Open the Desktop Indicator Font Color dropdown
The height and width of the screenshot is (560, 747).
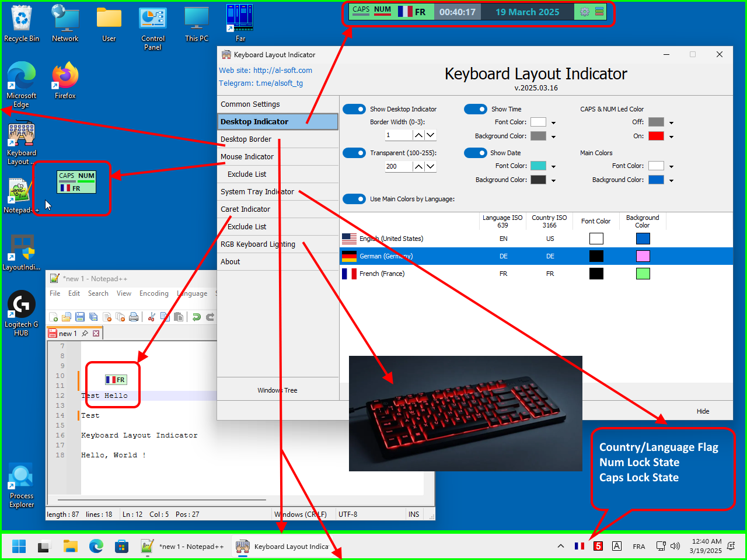point(553,122)
